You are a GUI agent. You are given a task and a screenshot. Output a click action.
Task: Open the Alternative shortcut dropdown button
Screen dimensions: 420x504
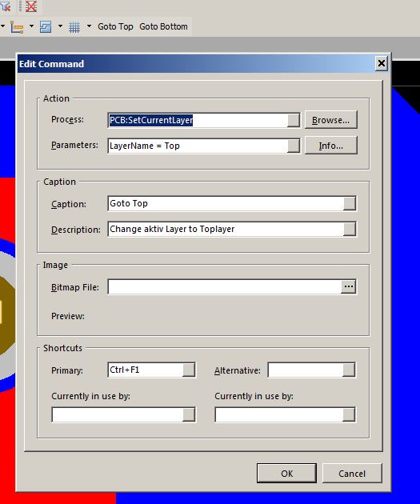(349, 370)
